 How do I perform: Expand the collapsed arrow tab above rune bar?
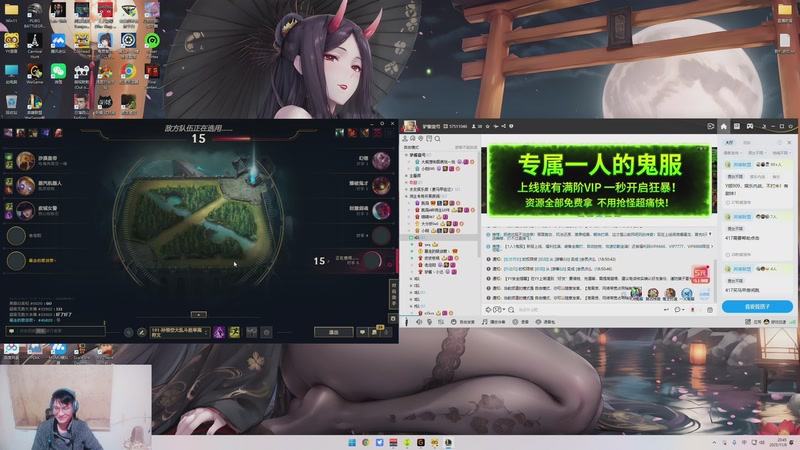point(198,314)
